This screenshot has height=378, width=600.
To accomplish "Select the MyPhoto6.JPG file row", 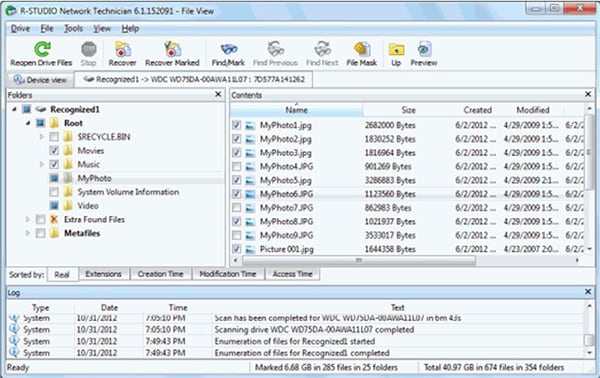I will tap(408, 194).
